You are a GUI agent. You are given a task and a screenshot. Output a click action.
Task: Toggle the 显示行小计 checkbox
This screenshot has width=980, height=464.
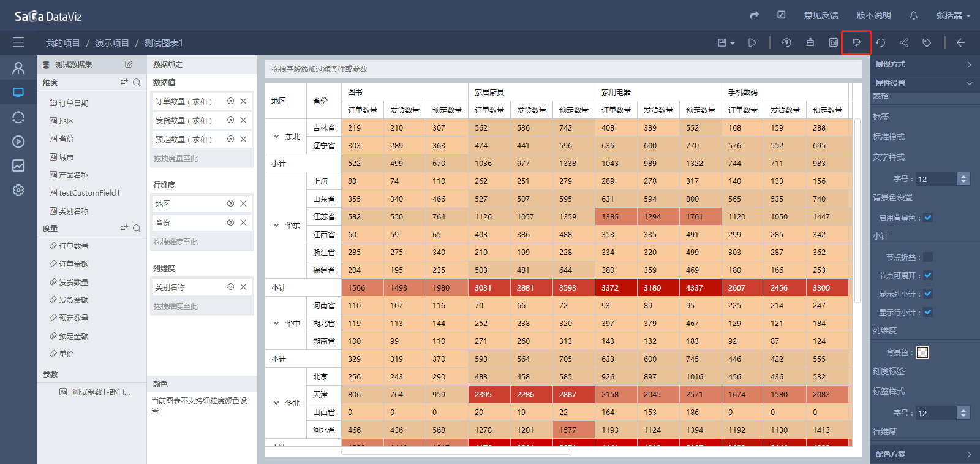click(x=928, y=312)
